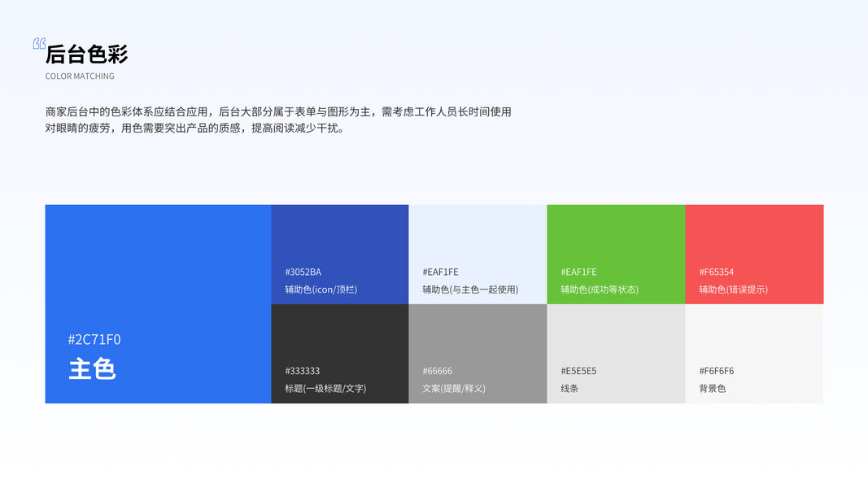
Task: Click the 后台色彩 heading
Action: tap(87, 54)
